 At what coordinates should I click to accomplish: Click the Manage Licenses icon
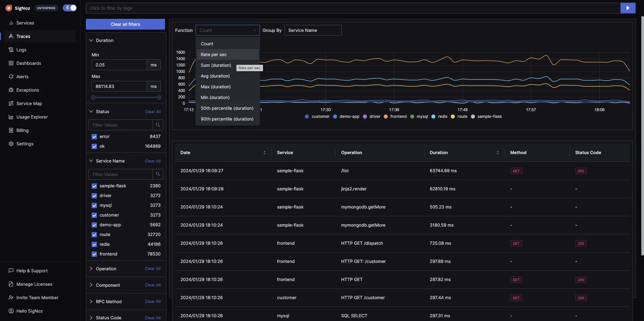tap(11, 284)
